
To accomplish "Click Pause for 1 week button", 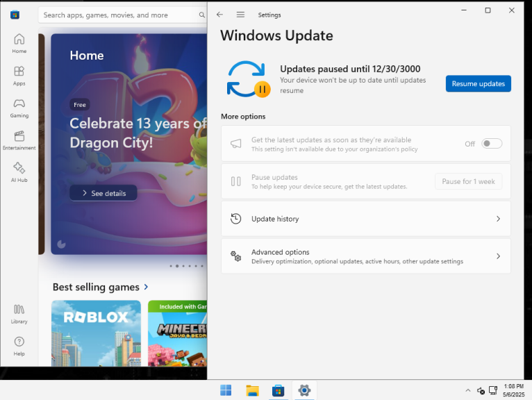I will 469,181.
